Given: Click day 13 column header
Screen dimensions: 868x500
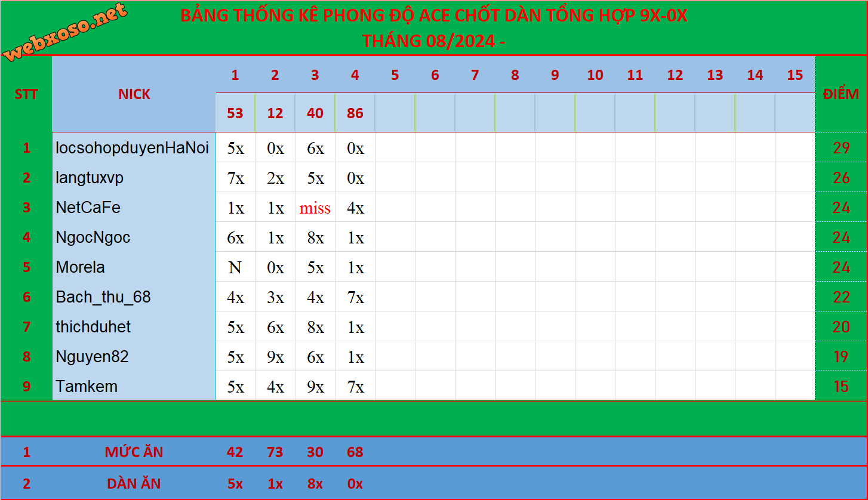Looking at the screenshot, I should click(x=715, y=75).
